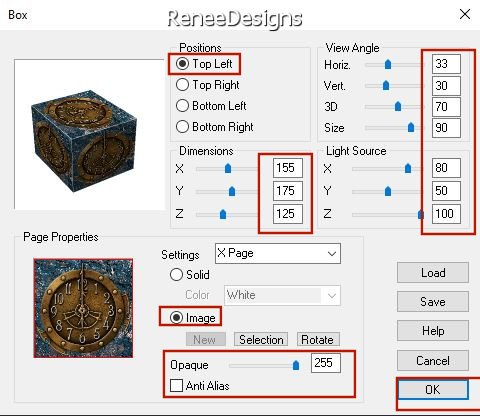Click the Load button
The width and height of the screenshot is (480, 416).
433,273
